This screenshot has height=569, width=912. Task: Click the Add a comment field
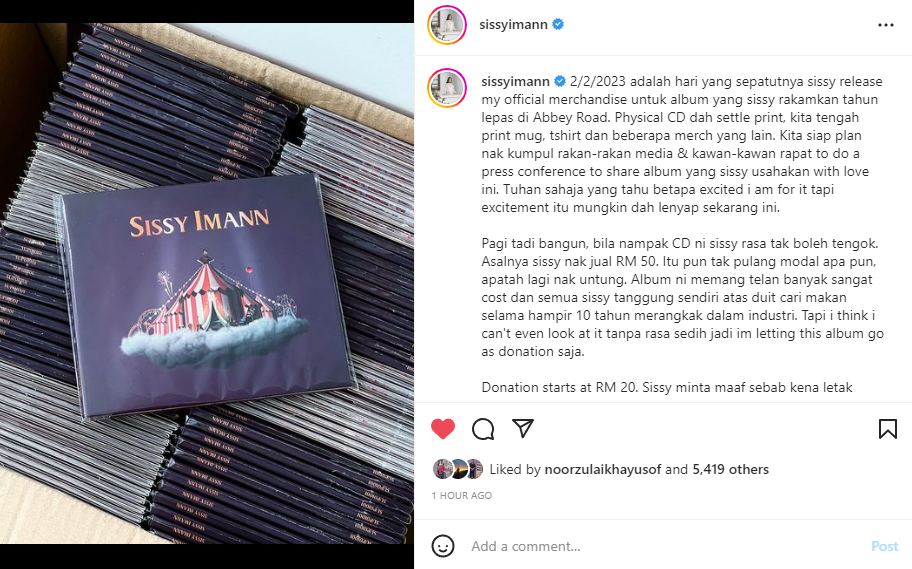coord(663,546)
